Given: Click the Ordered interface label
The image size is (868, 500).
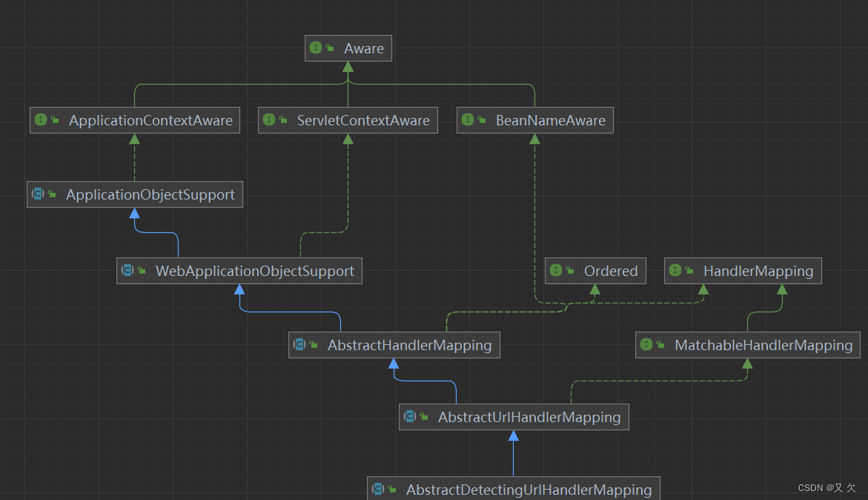Looking at the screenshot, I should pos(611,271).
